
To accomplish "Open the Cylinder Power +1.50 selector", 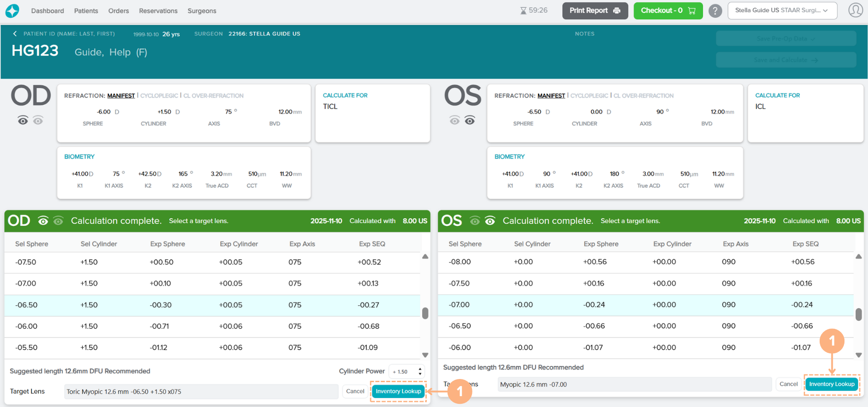I will click(406, 372).
